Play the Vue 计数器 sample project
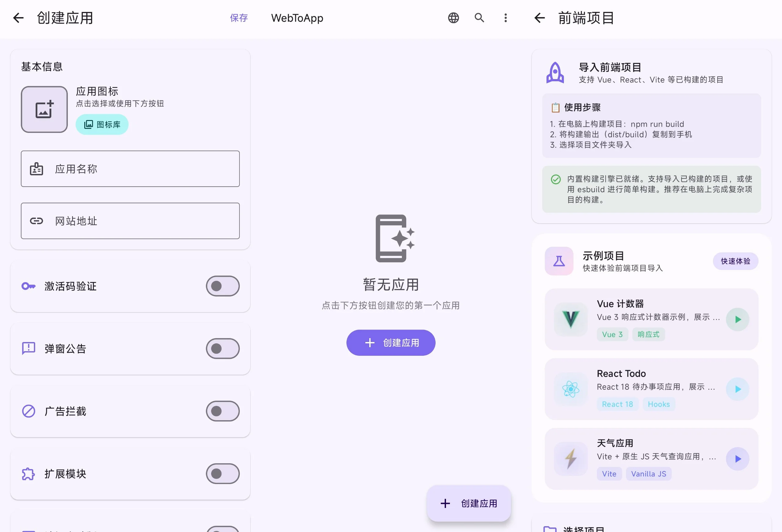 [737, 319]
